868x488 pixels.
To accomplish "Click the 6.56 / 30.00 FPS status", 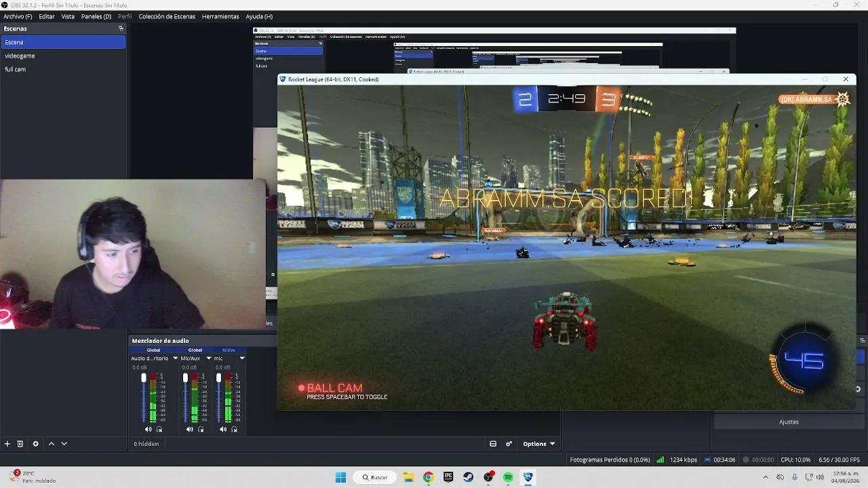I will coord(839,460).
